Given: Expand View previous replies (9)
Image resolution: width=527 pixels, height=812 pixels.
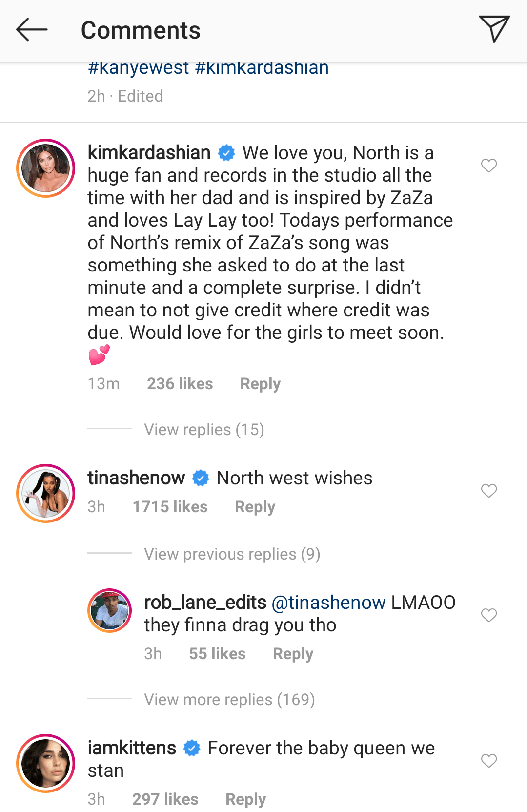Looking at the screenshot, I should (232, 554).
